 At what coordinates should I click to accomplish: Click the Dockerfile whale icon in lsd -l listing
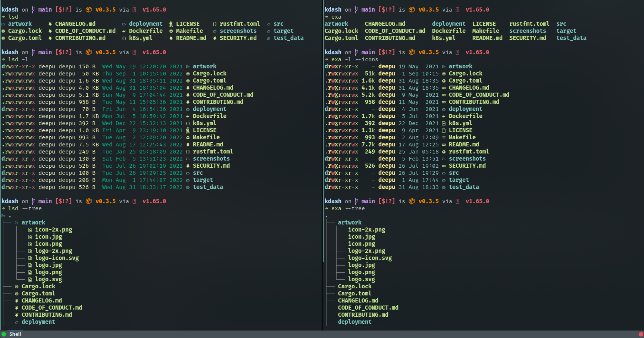click(188, 116)
